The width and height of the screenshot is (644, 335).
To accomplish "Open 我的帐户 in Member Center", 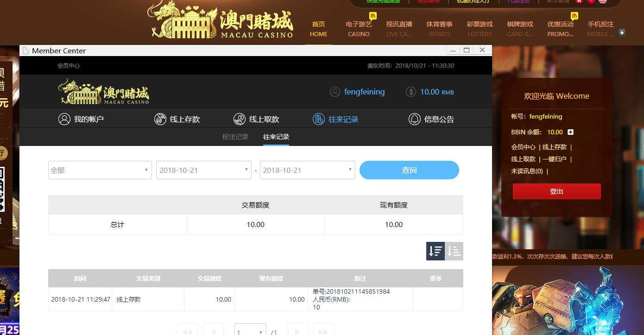I will (81, 119).
